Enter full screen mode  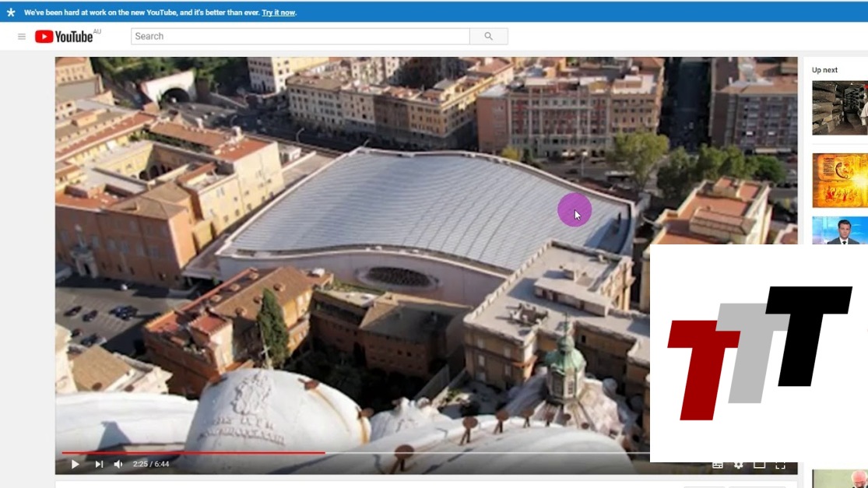780,465
